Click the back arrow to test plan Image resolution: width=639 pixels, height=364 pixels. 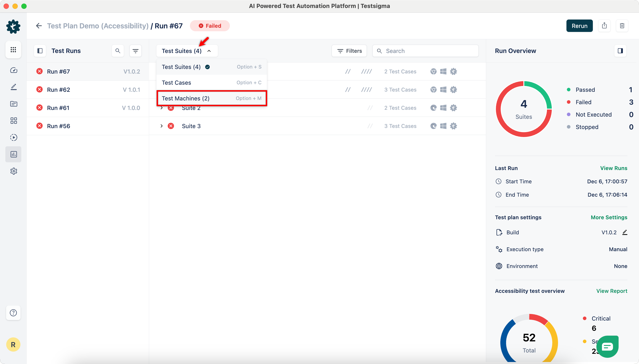tap(39, 26)
